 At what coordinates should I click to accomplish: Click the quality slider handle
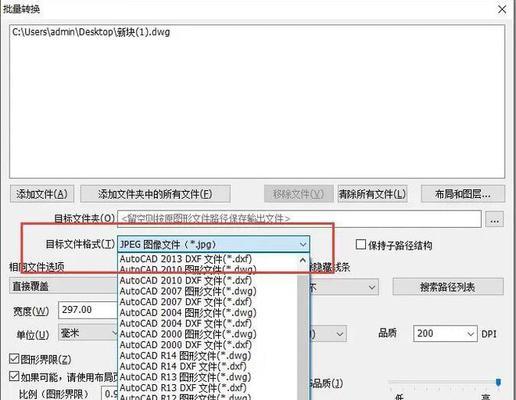tap(498, 382)
